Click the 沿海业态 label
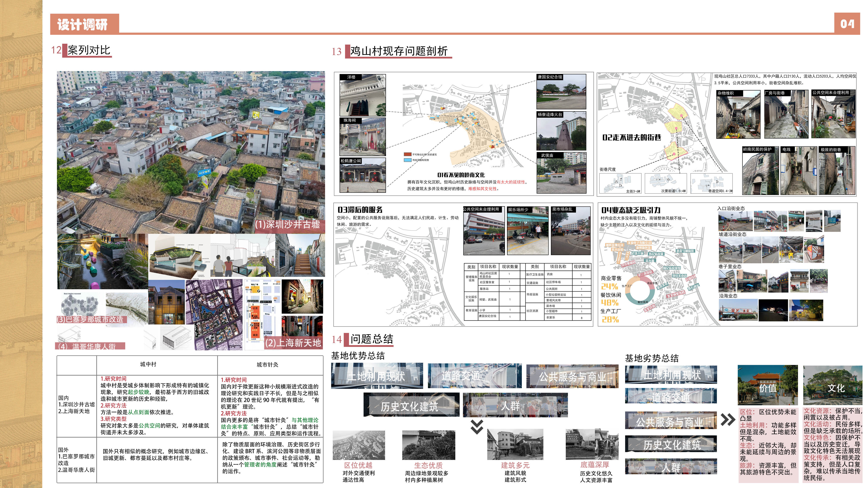The width and height of the screenshot is (868, 488). pyautogui.click(x=728, y=296)
